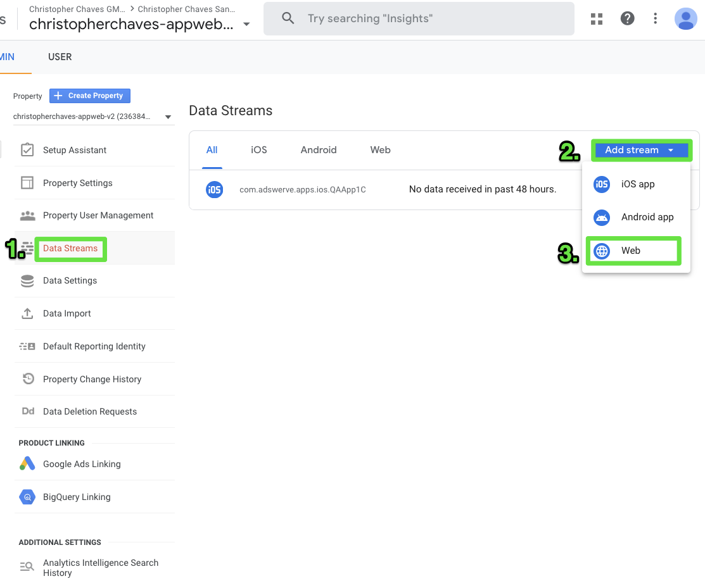Open Property Settings
This screenshot has width=705, height=588.
(x=95, y=183)
